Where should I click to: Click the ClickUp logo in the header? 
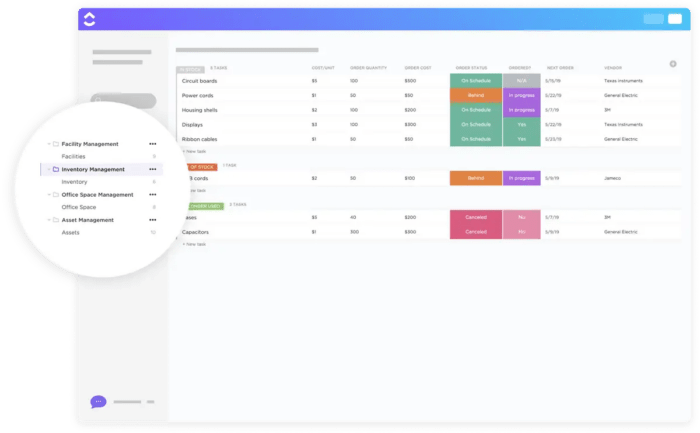pyautogui.click(x=89, y=19)
